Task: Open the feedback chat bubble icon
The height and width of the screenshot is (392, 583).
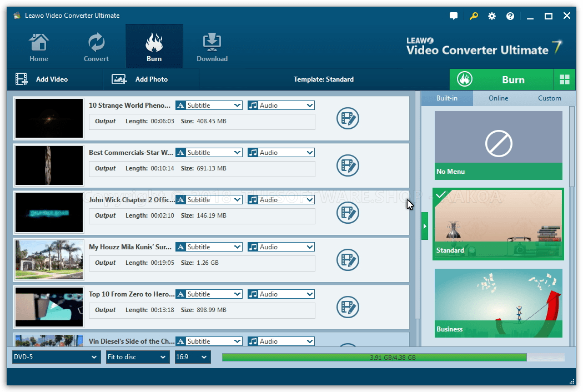Action: (454, 16)
